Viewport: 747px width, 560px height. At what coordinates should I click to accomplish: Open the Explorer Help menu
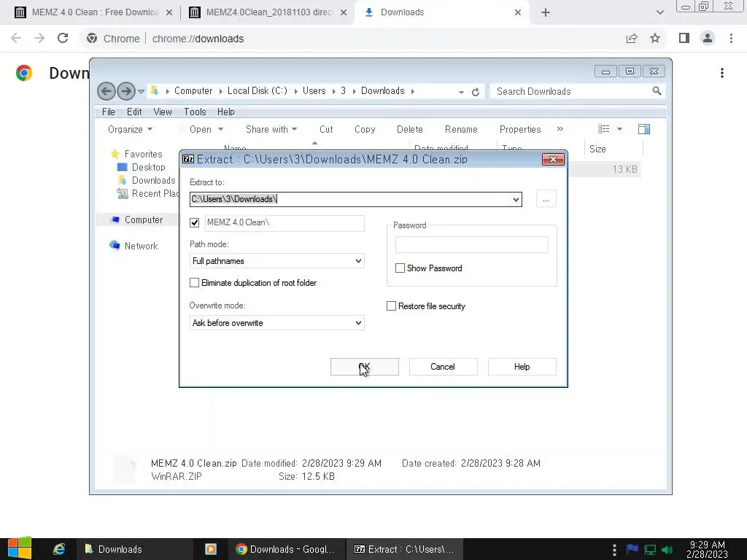(226, 112)
